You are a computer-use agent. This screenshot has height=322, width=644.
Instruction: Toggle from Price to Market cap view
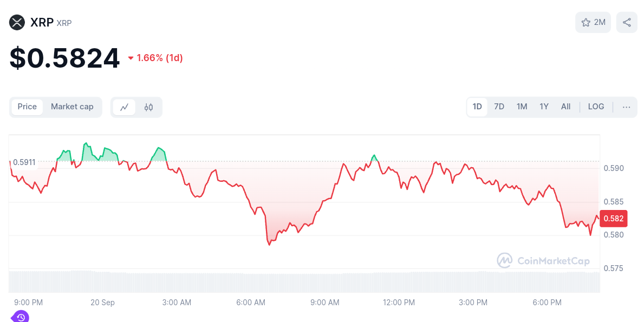tap(72, 107)
